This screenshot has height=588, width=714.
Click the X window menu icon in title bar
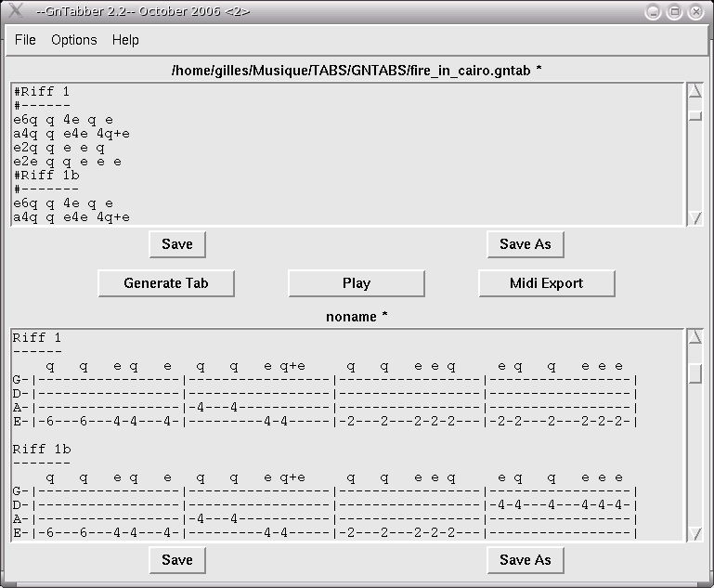[x=16, y=10]
